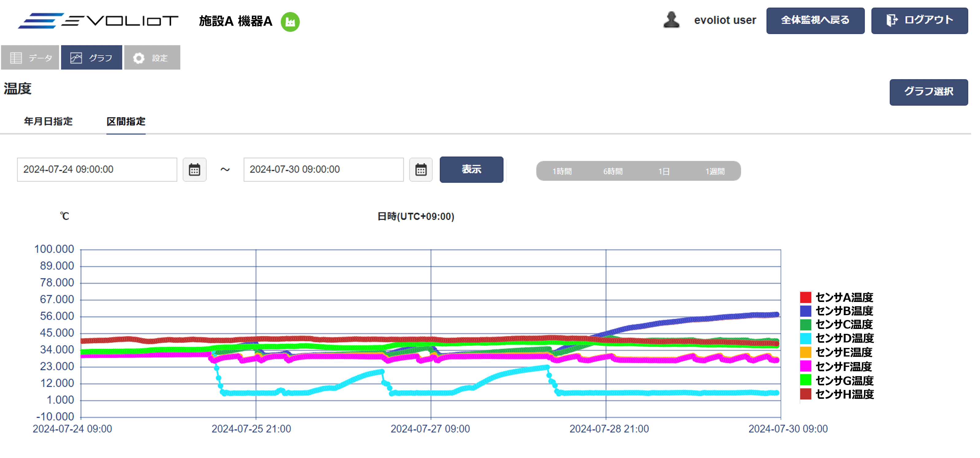The width and height of the screenshot is (980, 458).
Task: Open the end date calendar picker
Action: tap(421, 170)
